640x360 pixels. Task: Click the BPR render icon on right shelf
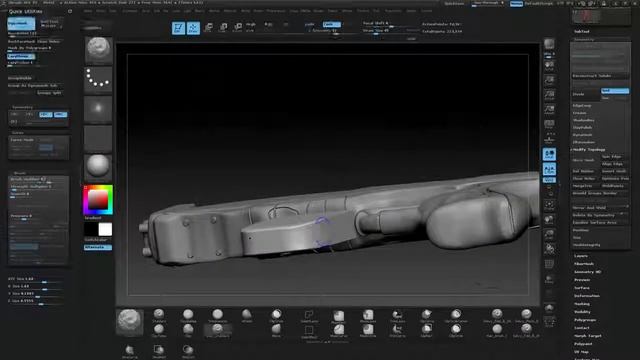(549, 45)
